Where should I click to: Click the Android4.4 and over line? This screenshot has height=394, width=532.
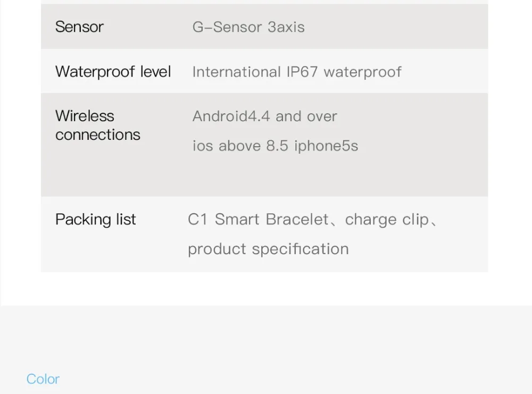pyautogui.click(x=264, y=116)
